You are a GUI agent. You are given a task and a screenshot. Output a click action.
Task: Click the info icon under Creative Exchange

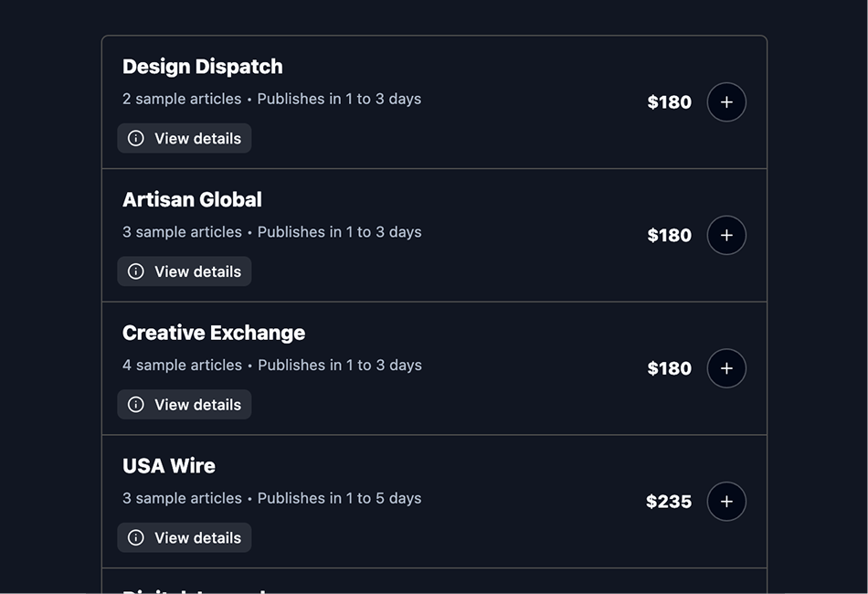click(x=136, y=405)
